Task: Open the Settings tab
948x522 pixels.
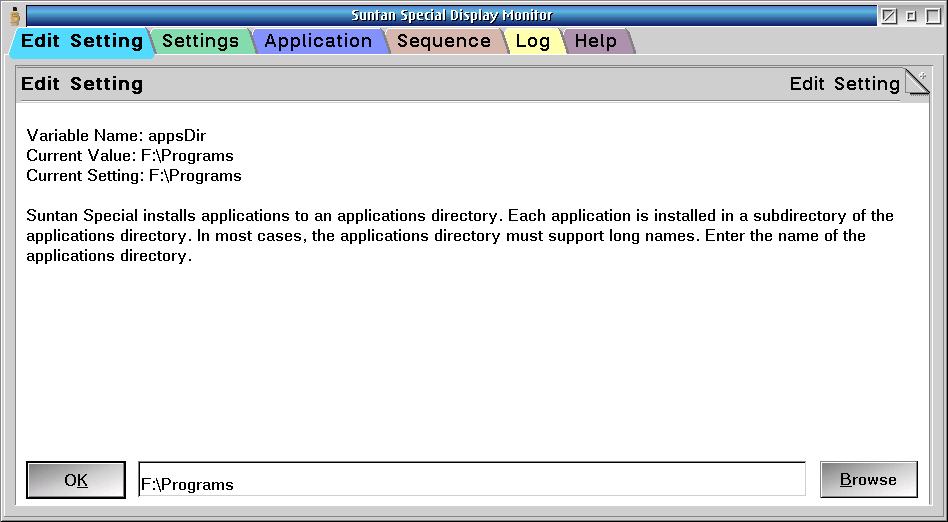Action: click(200, 42)
